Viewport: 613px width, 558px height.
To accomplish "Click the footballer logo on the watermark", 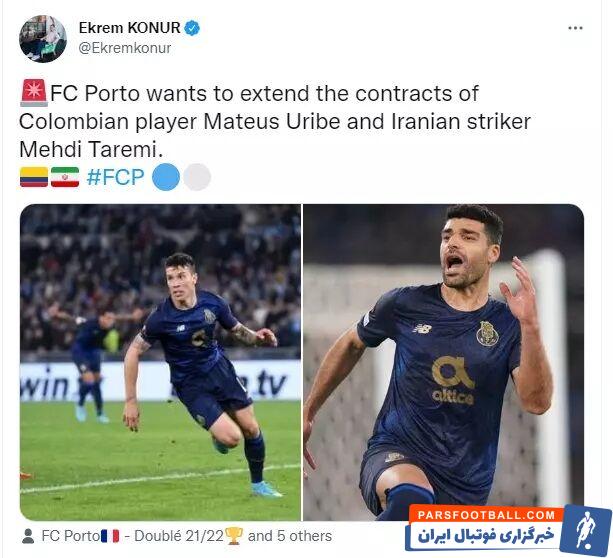I will pyautogui.click(x=586, y=530).
